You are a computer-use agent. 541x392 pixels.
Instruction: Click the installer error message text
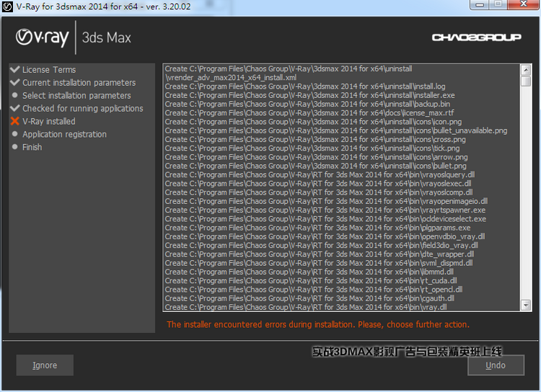pyautogui.click(x=318, y=324)
